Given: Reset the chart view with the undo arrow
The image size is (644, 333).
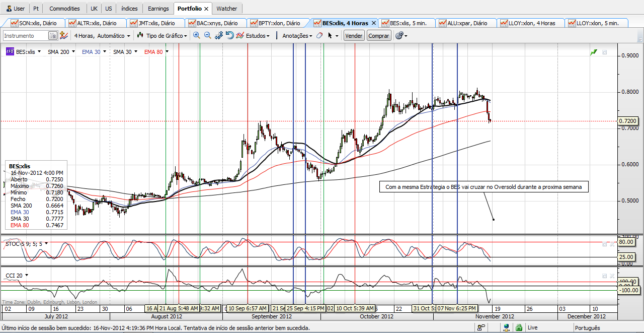Looking at the screenshot, I should coord(229,35).
